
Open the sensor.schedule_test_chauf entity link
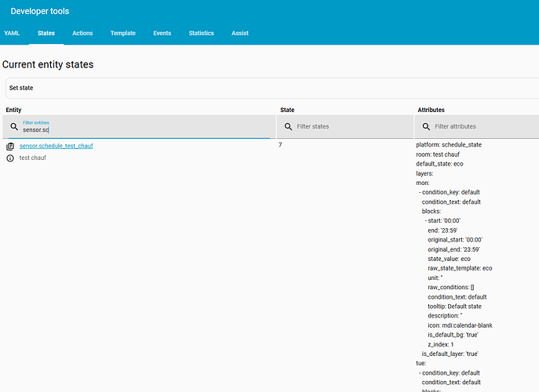(x=56, y=146)
